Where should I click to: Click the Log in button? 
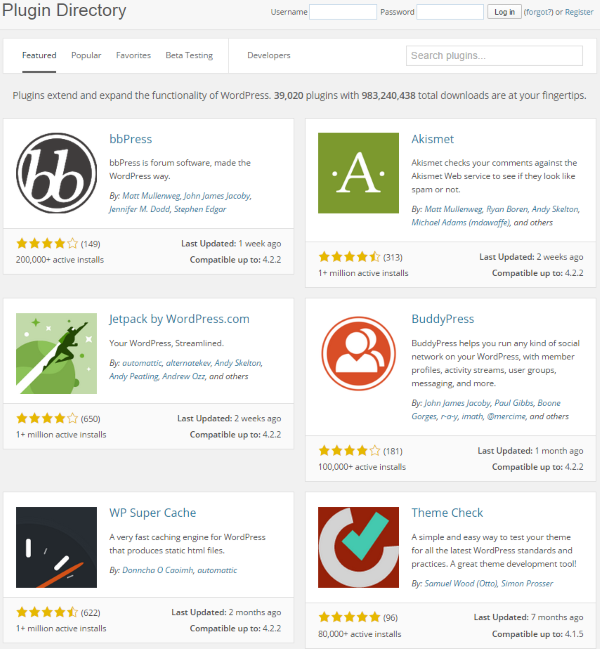(x=504, y=12)
